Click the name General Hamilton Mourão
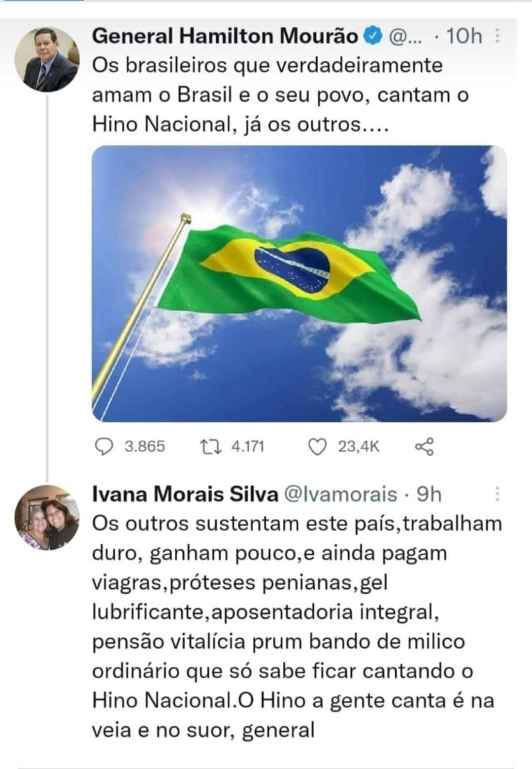 click(x=225, y=35)
